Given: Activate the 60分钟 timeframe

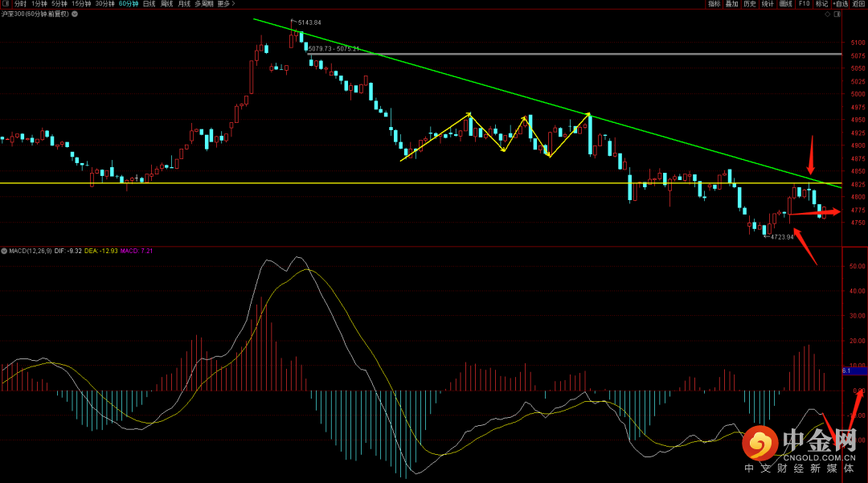Looking at the screenshot, I should pos(128,4).
